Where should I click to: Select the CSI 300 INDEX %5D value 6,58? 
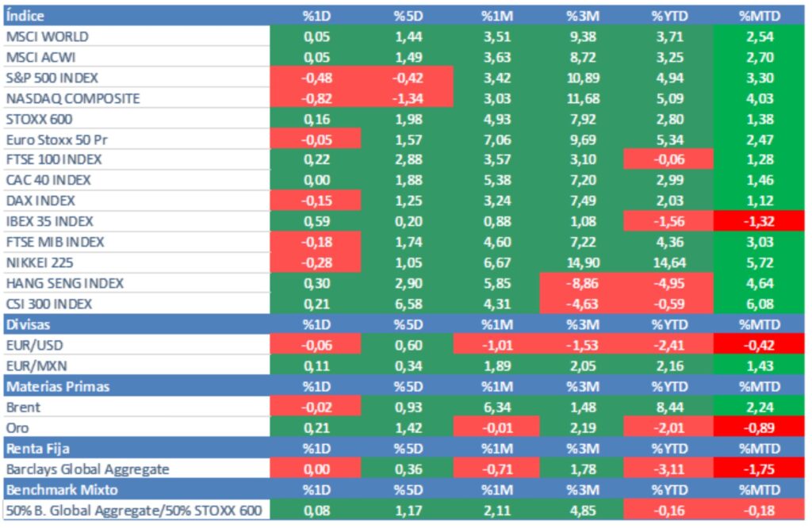tap(408, 304)
